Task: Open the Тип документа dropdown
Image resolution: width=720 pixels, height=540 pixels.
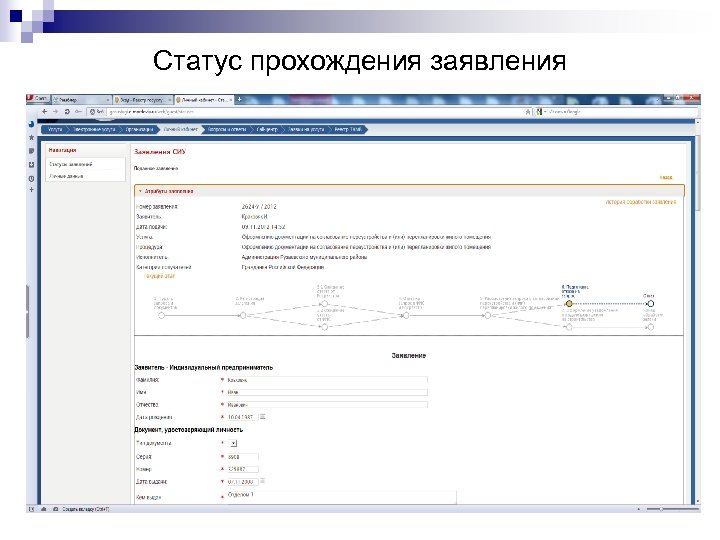Action: coord(233,443)
